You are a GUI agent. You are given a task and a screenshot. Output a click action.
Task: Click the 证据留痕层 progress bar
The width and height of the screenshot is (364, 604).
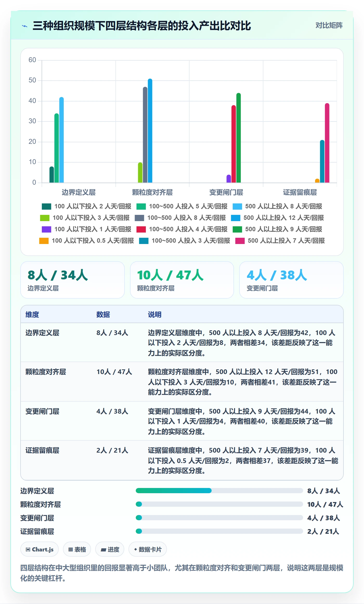pyautogui.click(x=219, y=531)
